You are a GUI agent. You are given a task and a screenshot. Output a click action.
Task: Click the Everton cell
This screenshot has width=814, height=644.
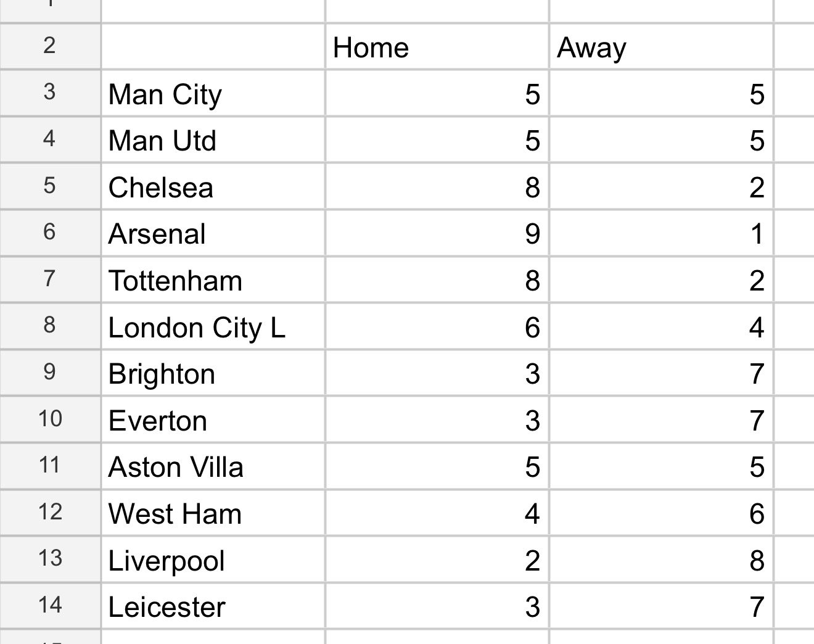pyautogui.click(x=213, y=420)
